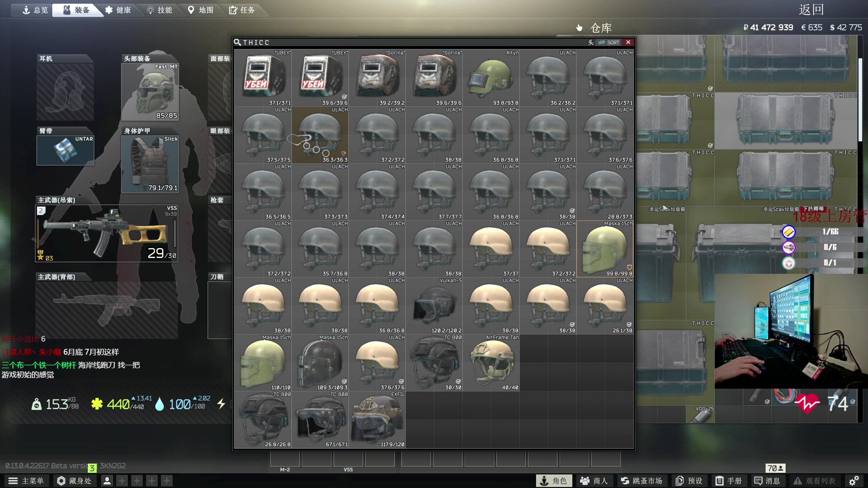Click the equipped Slick body armor
This screenshot has height=488, width=868.
click(150, 164)
